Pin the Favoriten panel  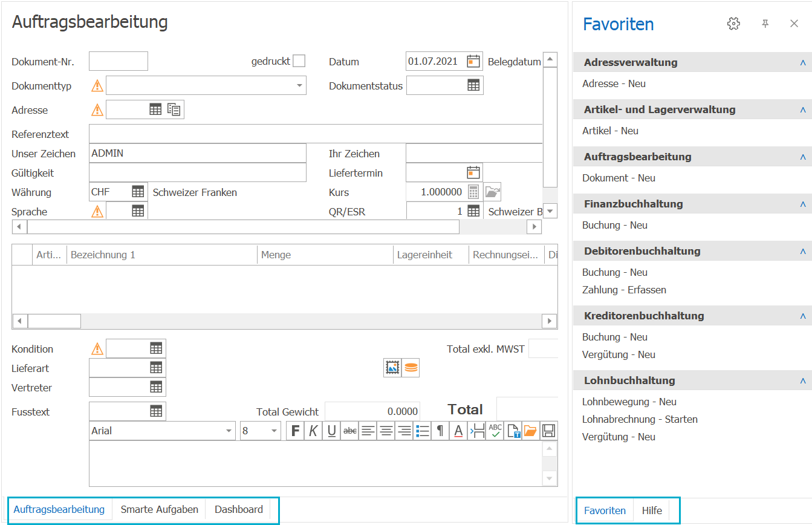765,24
